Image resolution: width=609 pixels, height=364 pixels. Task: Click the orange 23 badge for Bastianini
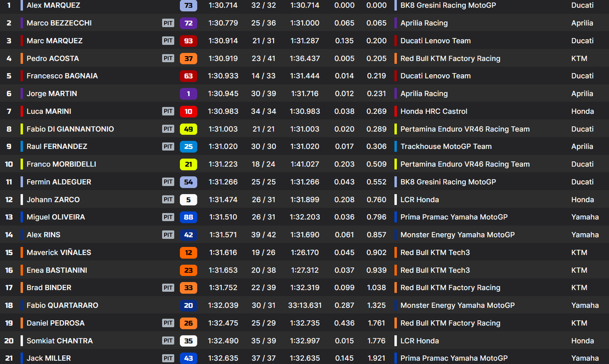(x=188, y=270)
